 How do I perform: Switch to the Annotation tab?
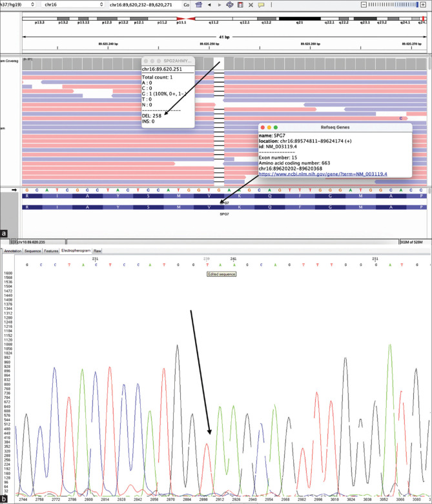click(13, 250)
